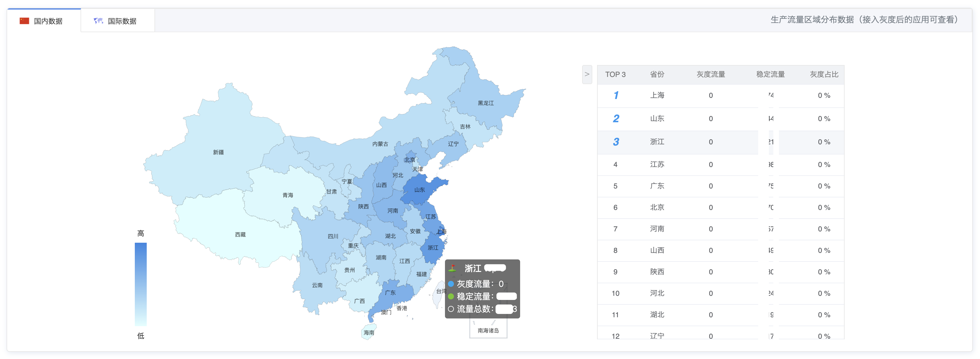980x359 pixels.
Task: Click the rank 2 badge
Action: (616, 119)
